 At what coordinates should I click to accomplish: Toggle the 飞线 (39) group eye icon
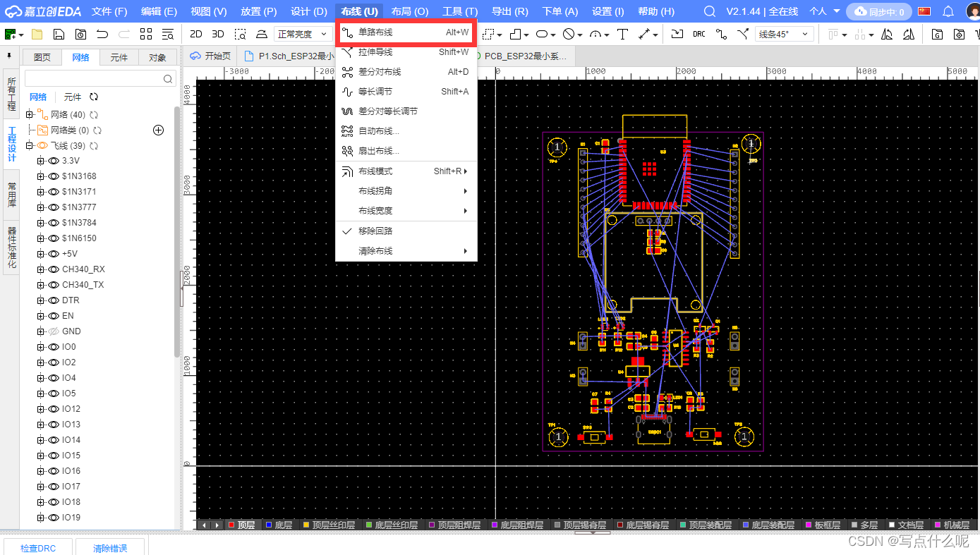click(42, 146)
